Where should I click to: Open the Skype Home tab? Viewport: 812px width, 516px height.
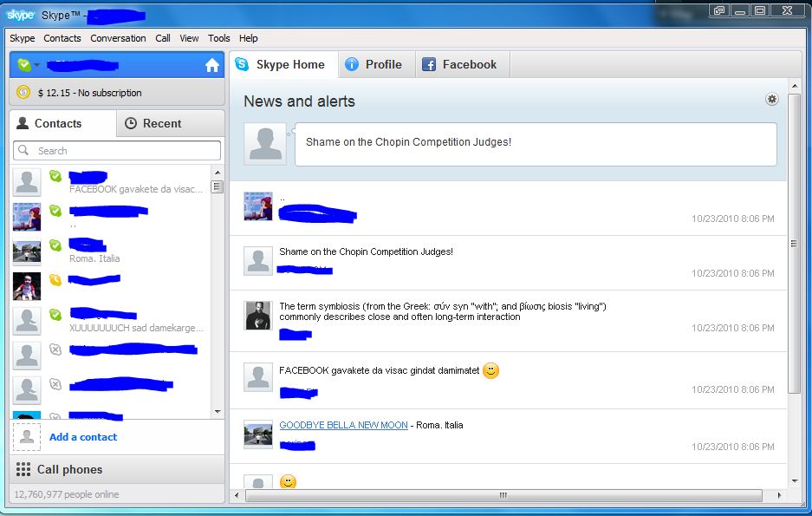[x=283, y=65]
